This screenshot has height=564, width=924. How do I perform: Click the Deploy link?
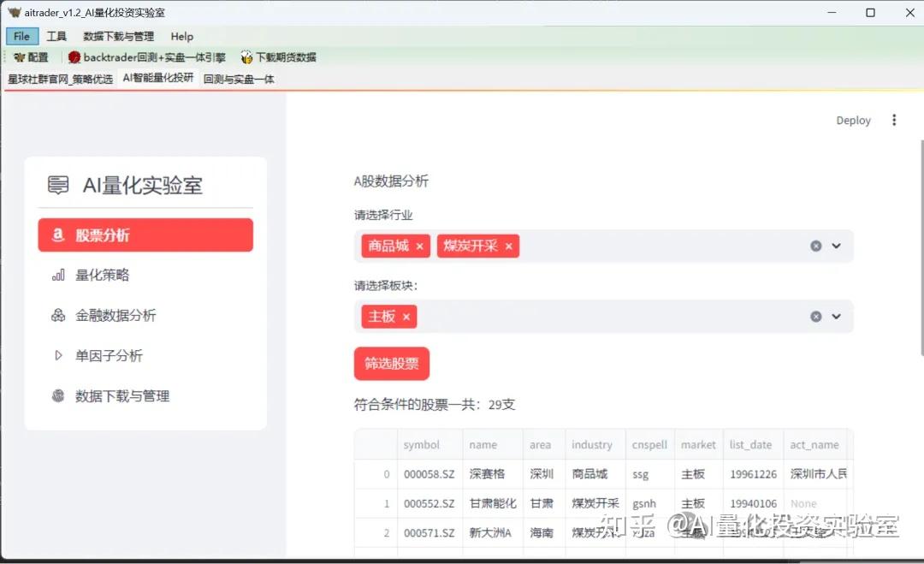pos(853,120)
